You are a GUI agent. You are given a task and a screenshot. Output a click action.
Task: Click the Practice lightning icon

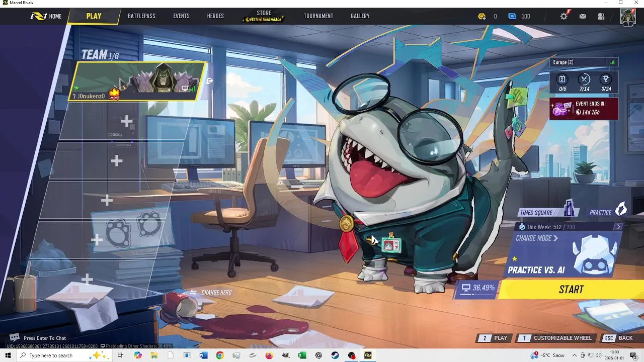click(x=621, y=209)
